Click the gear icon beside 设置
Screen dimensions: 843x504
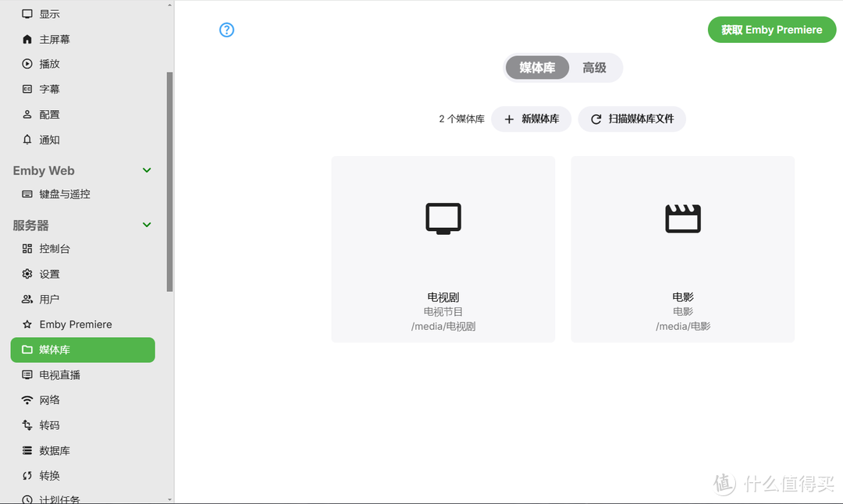pyautogui.click(x=27, y=274)
